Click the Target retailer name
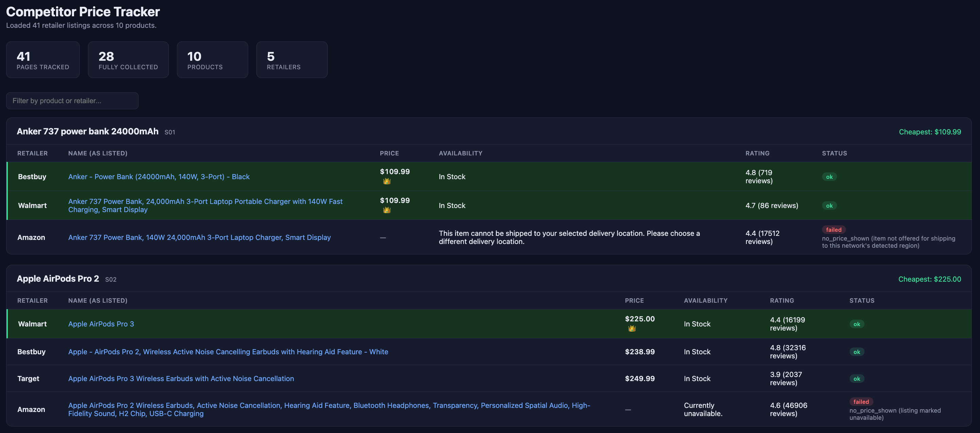 [28, 379]
